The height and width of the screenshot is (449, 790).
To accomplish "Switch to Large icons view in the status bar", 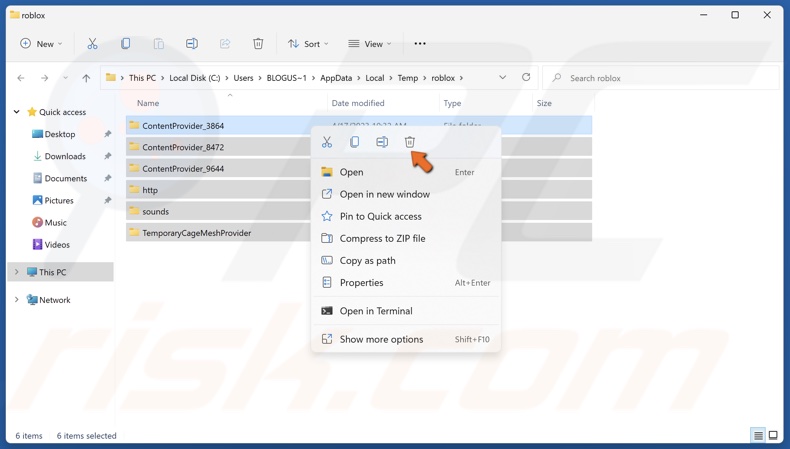I will coord(773,435).
